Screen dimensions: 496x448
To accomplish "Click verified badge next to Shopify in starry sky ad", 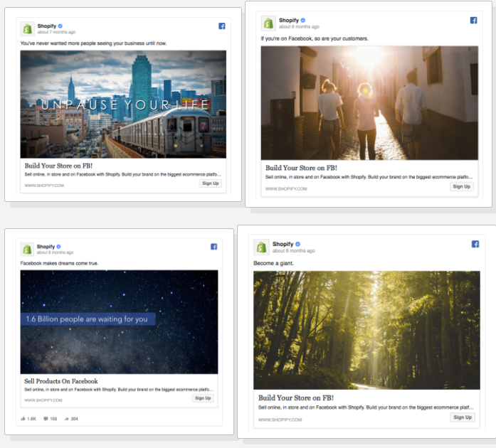I will pos(59,247).
